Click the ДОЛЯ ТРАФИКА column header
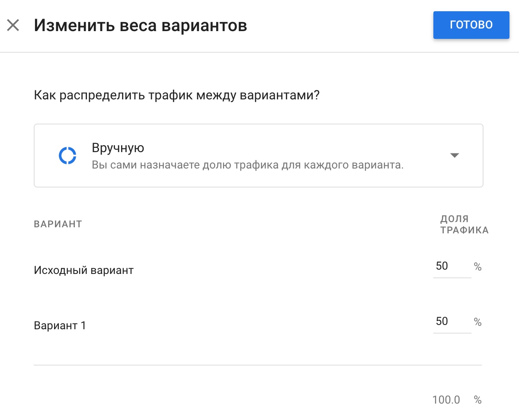This screenshot has width=519, height=420. pos(464,224)
